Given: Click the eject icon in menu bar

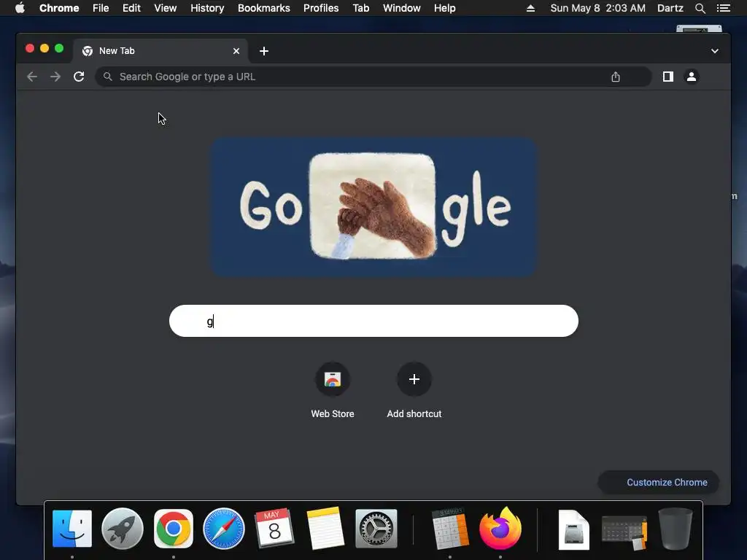Looking at the screenshot, I should pyautogui.click(x=530, y=8).
